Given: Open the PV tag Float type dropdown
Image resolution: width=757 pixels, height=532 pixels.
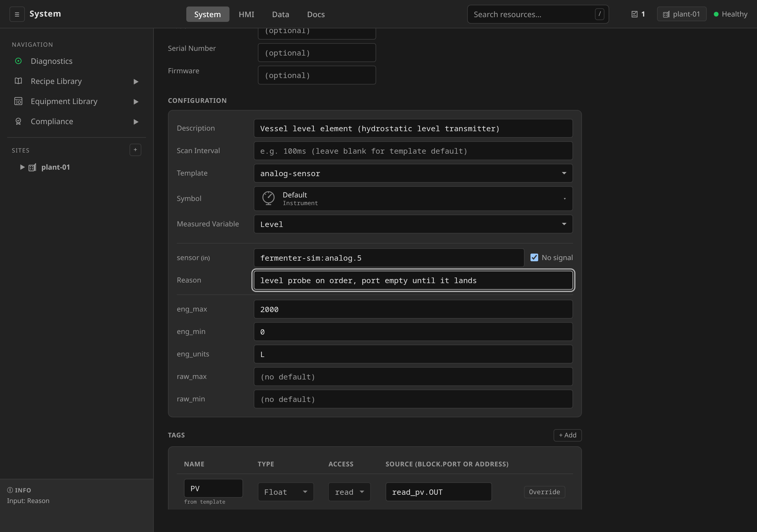Looking at the screenshot, I should pyautogui.click(x=286, y=492).
